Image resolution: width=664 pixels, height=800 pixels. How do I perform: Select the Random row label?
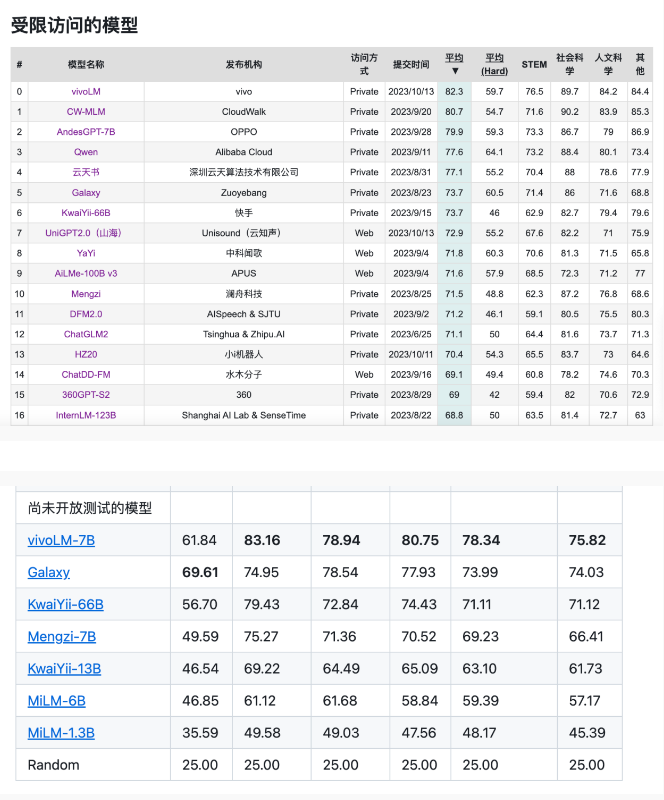tap(54, 765)
